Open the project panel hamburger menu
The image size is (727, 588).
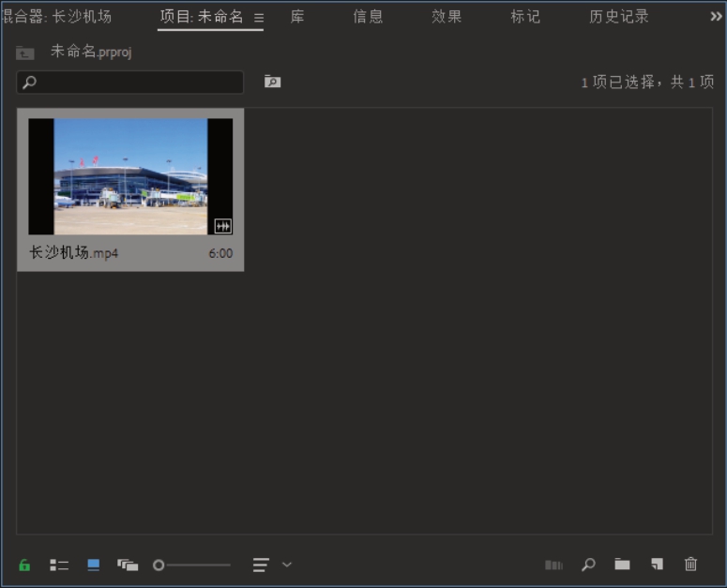coord(259,18)
